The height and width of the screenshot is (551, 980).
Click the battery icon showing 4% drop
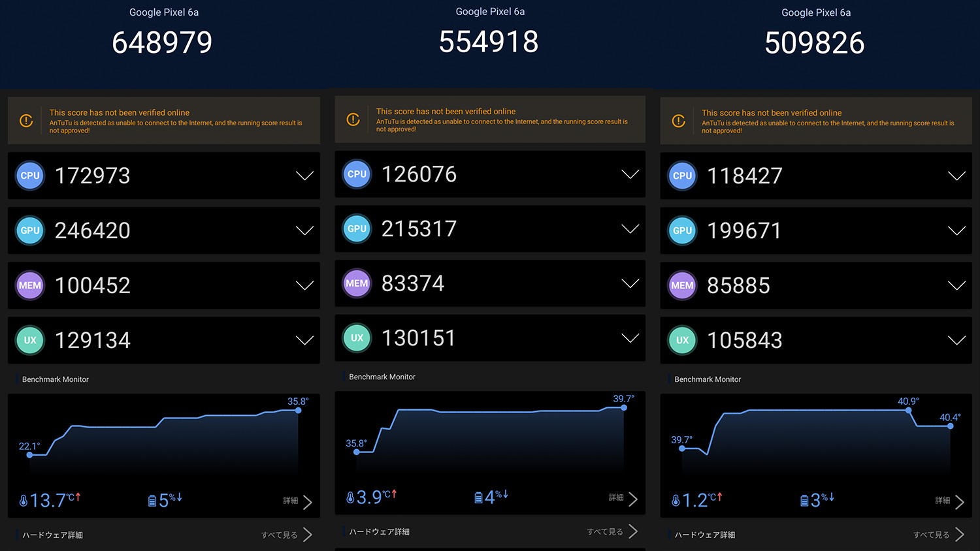pyautogui.click(x=478, y=498)
